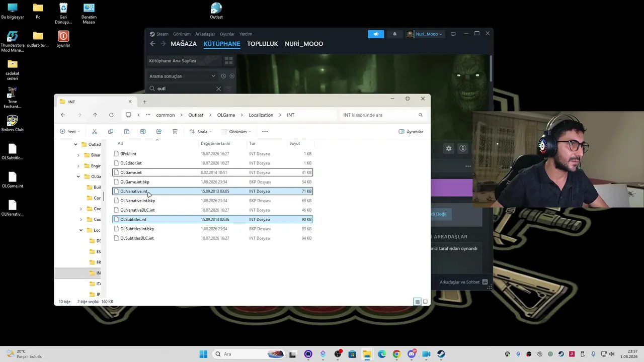Switch to the TOPLULUK tab in Steam

tap(263, 44)
